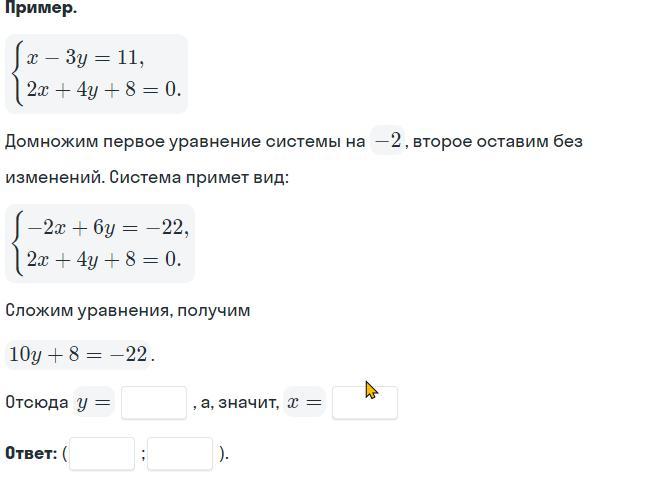Click the Пример heading
The image size is (648, 501).
coord(41,8)
